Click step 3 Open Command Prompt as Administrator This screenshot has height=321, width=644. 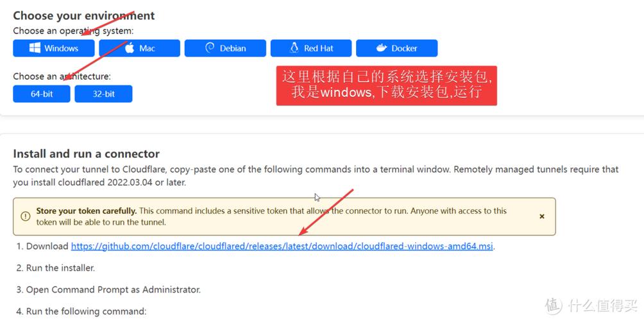click(108, 290)
